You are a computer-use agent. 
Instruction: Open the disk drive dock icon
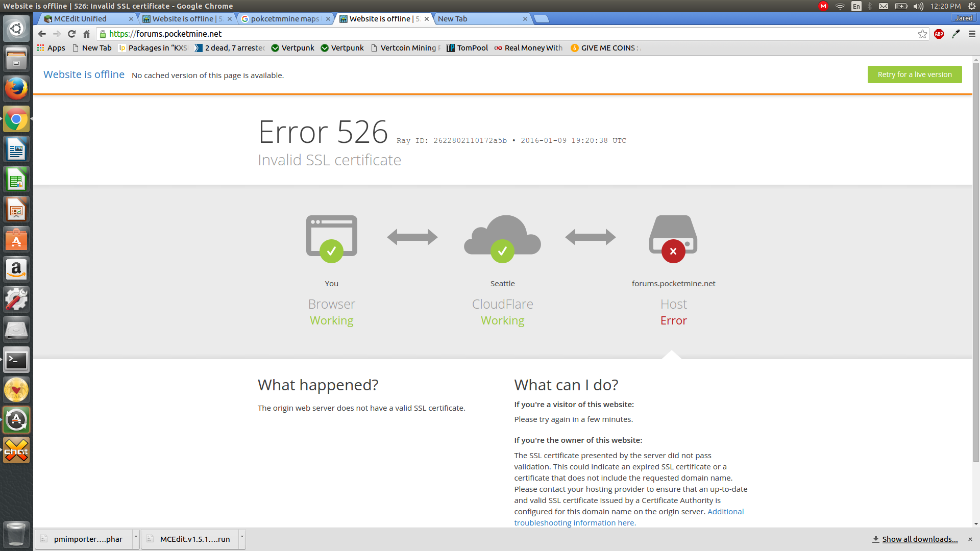tap(16, 330)
